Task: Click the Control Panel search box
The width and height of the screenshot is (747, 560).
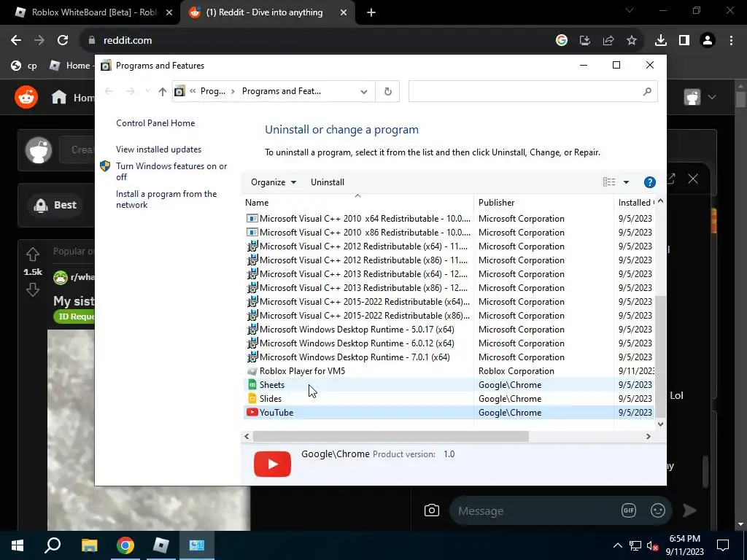Action: coord(525,91)
